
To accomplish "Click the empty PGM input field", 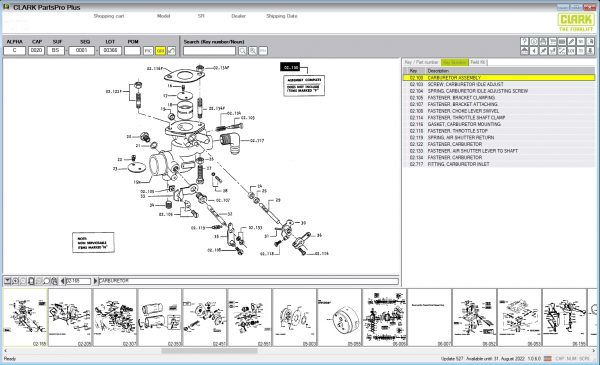I will point(132,51).
